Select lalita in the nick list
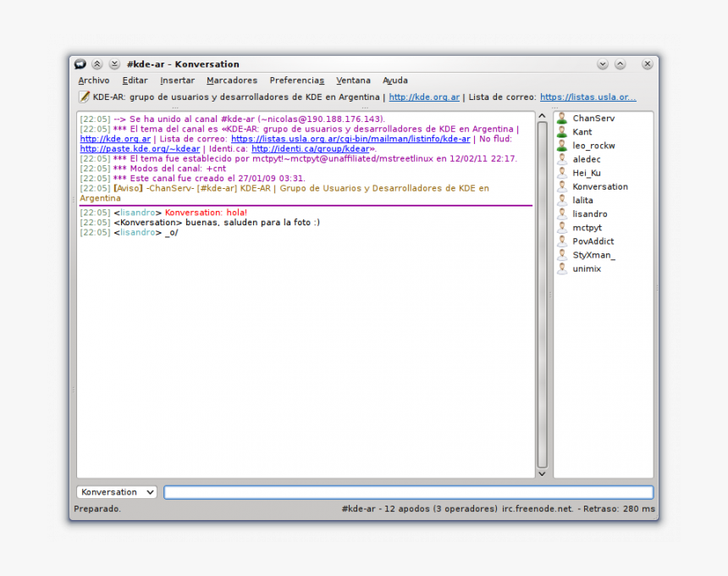The image size is (728, 576). click(582, 200)
